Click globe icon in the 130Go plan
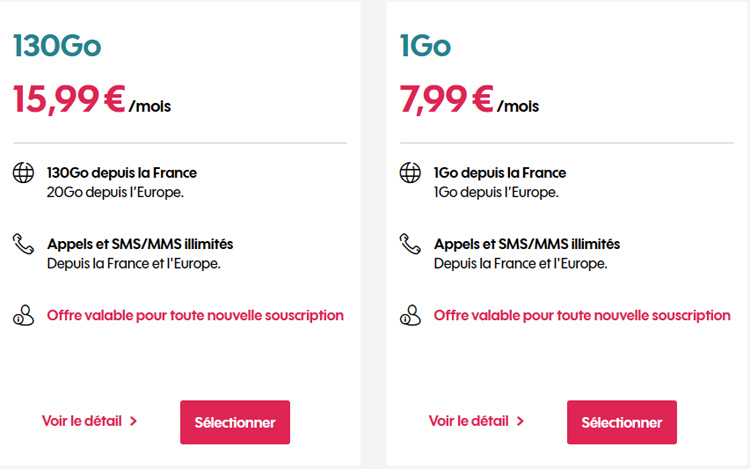Image resolution: width=750 pixels, height=469 pixels. pyautogui.click(x=23, y=173)
